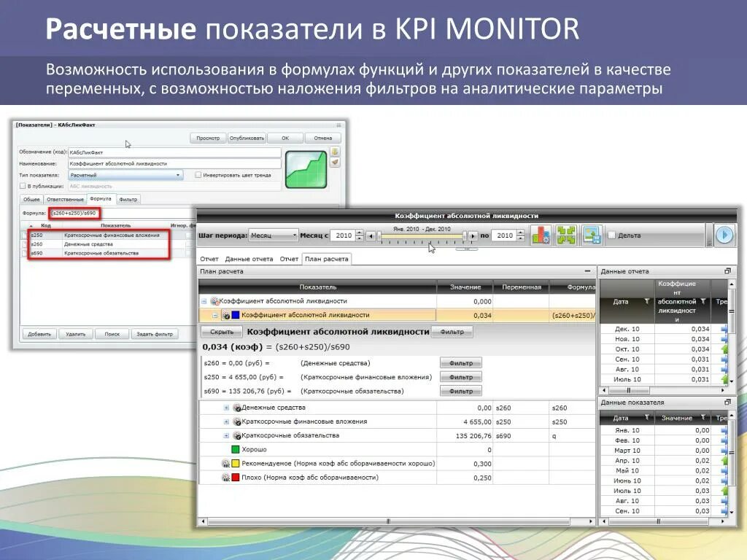Screen dimensions: 747x560
Task: Click icon next to top Коэффициент абсолютной ликвидности row
Action: (x=214, y=301)
